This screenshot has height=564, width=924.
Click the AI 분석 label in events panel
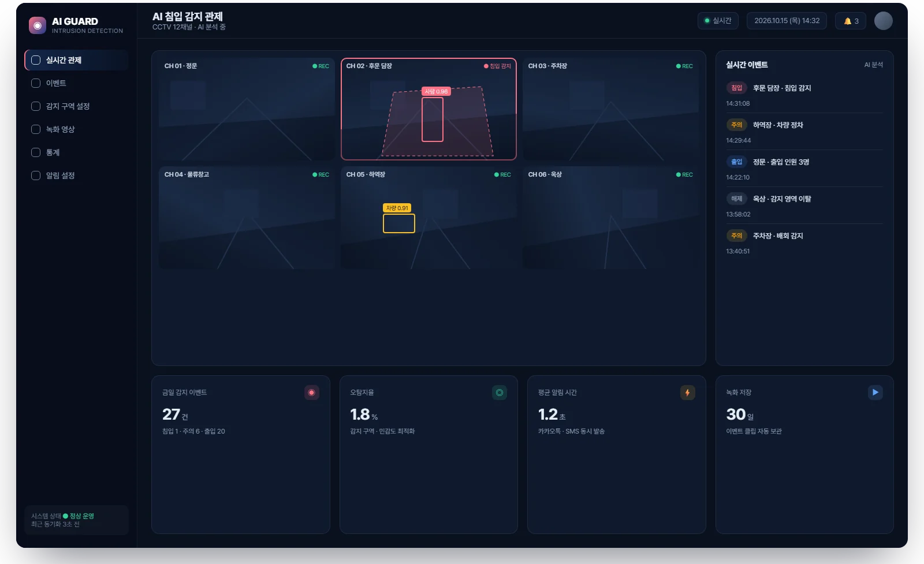tap(873, 65)
